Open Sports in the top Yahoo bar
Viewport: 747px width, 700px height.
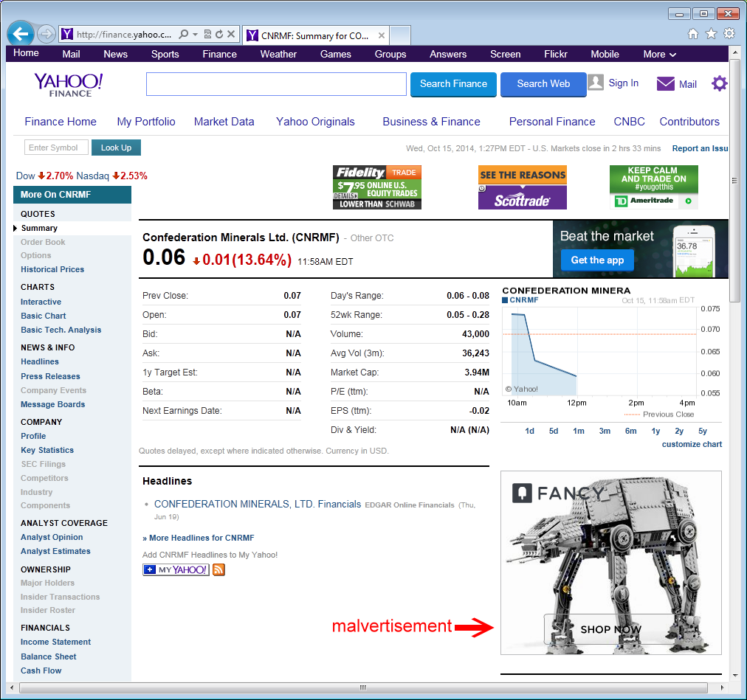165,55
